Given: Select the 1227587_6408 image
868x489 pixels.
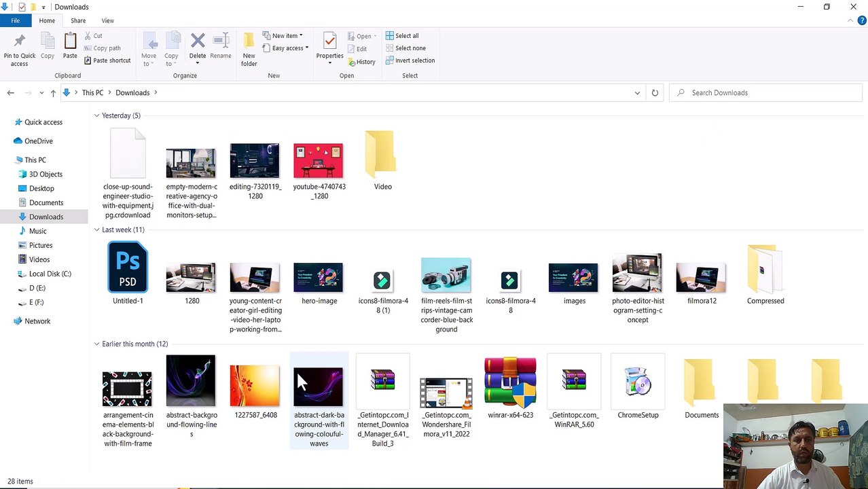Looking at the screenshot, I should [255, 391].
